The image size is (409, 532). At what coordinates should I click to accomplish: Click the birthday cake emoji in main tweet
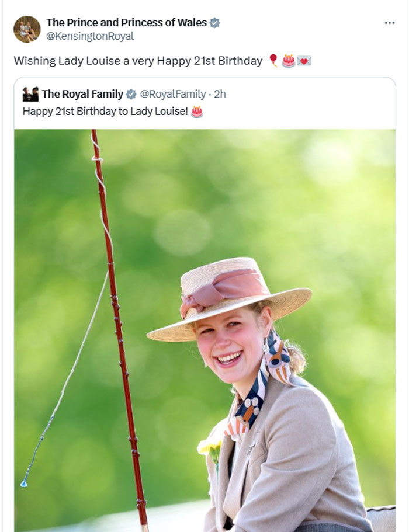[289, 61]
